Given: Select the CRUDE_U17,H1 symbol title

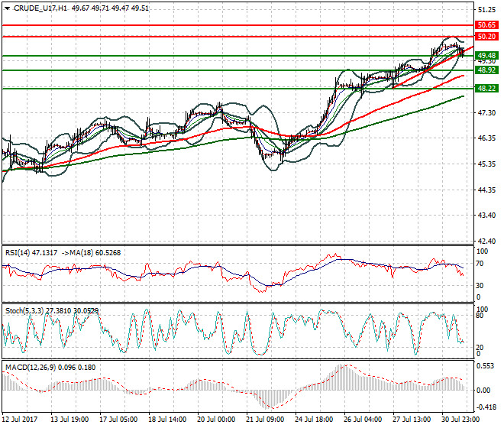Looking at the screenshot, I should pyautogui.click(x=40, y=8).
